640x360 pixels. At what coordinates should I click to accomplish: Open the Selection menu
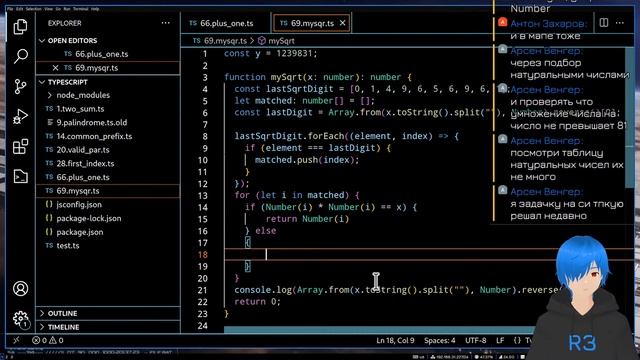click(33, 9)
